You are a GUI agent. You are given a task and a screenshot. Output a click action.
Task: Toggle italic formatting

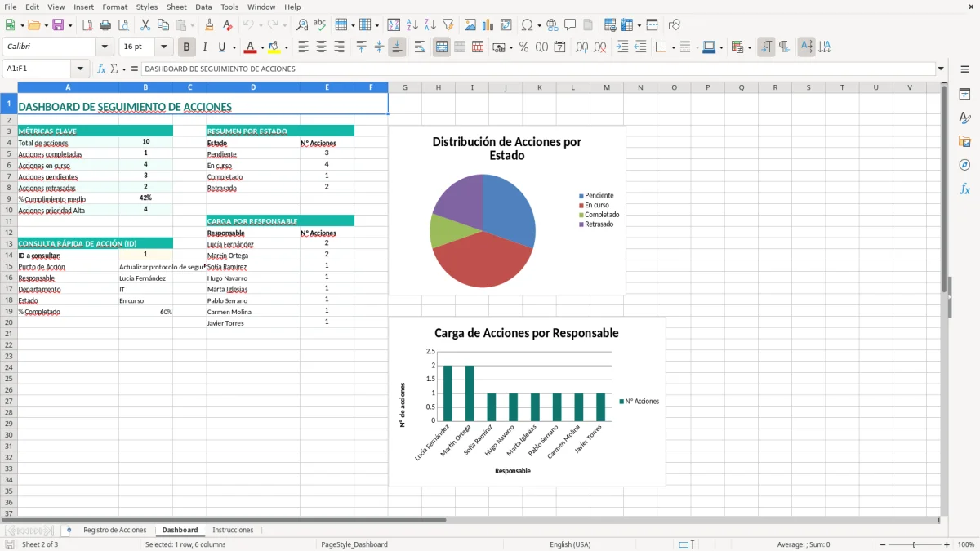(204, 47)
